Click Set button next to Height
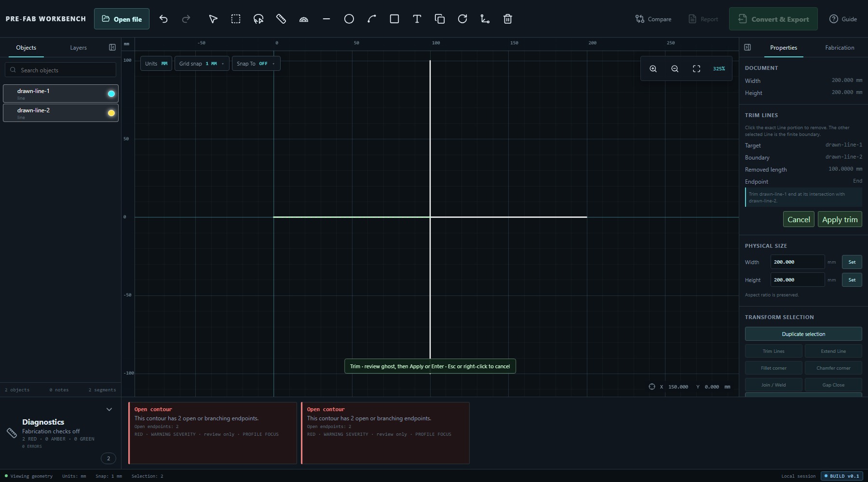The width and height of the screenshot is (868, 482). pos(852,280)
